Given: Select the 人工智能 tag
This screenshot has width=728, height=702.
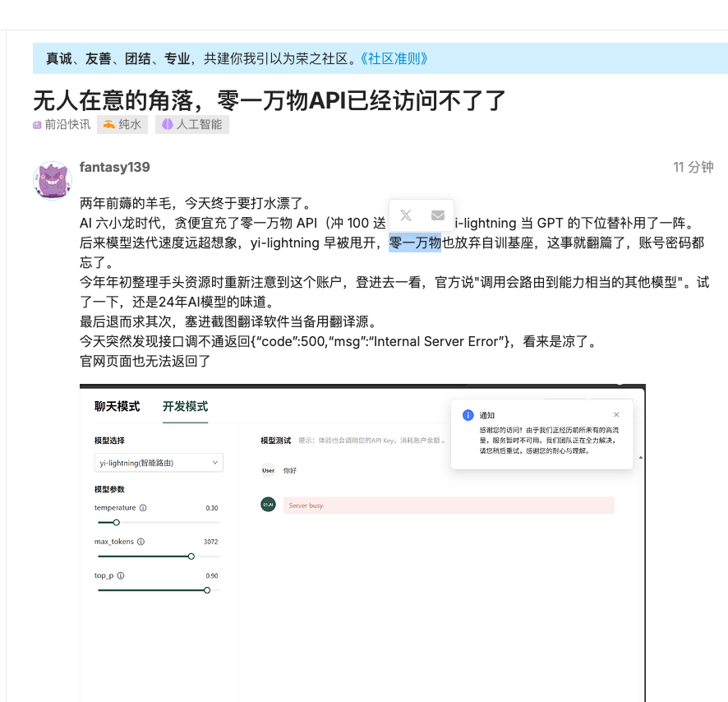Looking at the screenshot, I should [x=191, y=124].
